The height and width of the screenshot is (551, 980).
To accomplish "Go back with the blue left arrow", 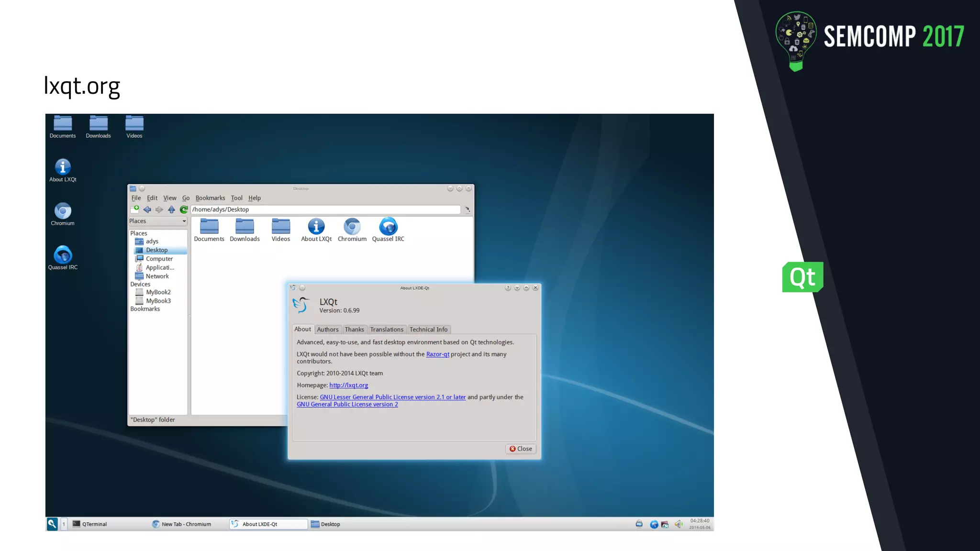I will coord(147,209).
